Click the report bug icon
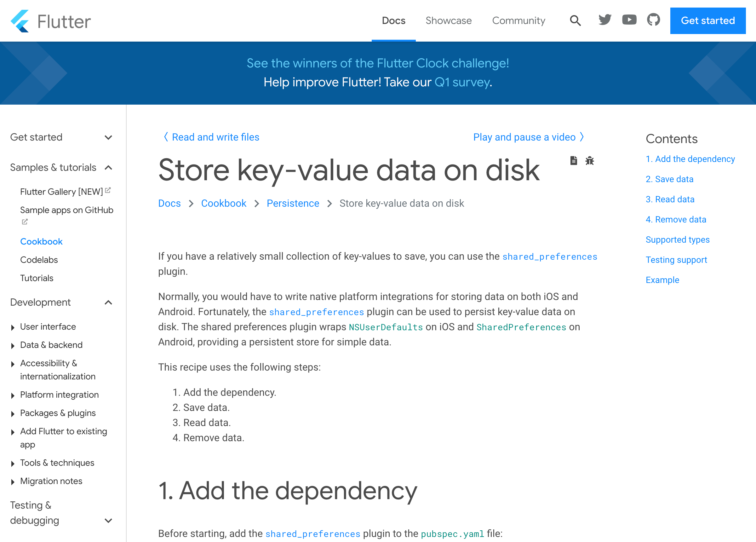Screen dimensions: 756x542 [590, 161]
